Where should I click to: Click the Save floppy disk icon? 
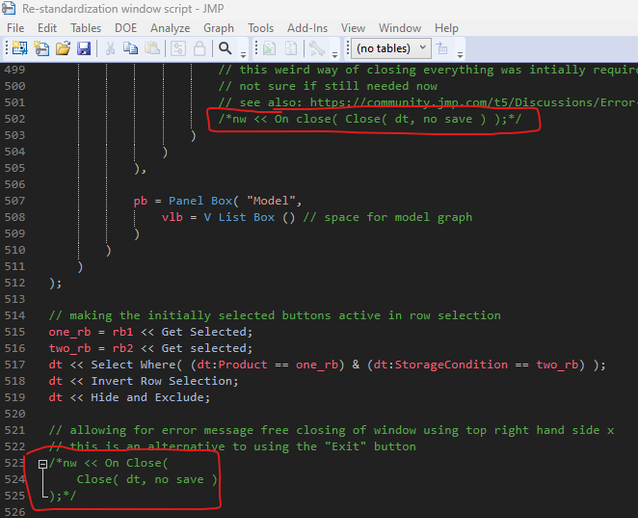(84, 48)
